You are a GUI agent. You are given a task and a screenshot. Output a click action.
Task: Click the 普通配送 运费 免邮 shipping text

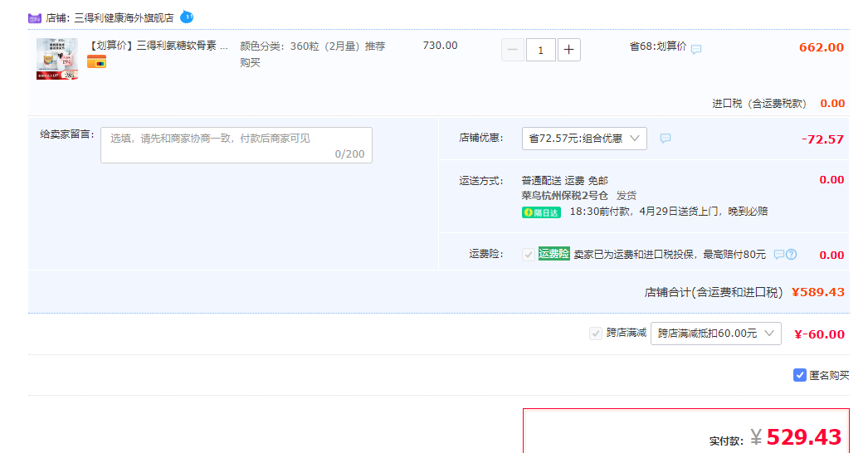click(x=564, y=181)
